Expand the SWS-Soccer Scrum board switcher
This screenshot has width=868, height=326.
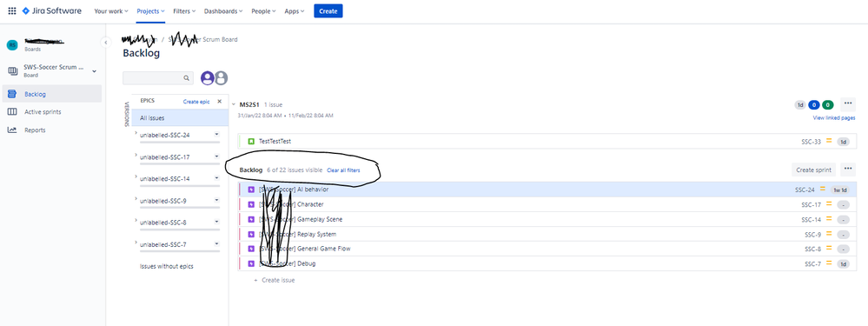[x=94, y=70]
